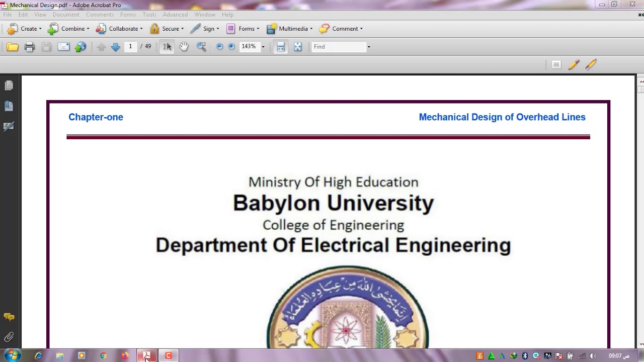Click the current page number field
Viewport: 644px width, 362px height.
click(x=130, y=46)
